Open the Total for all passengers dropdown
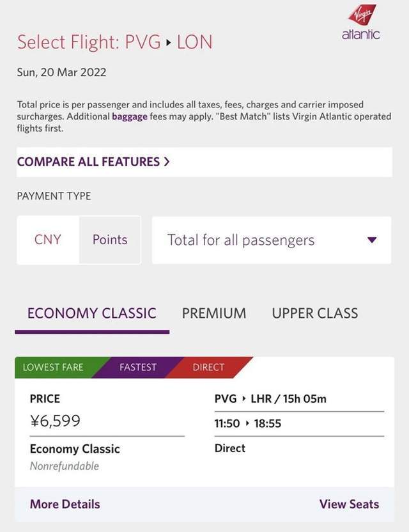Screen dimensions: 409x532 [x=272, y=240]
